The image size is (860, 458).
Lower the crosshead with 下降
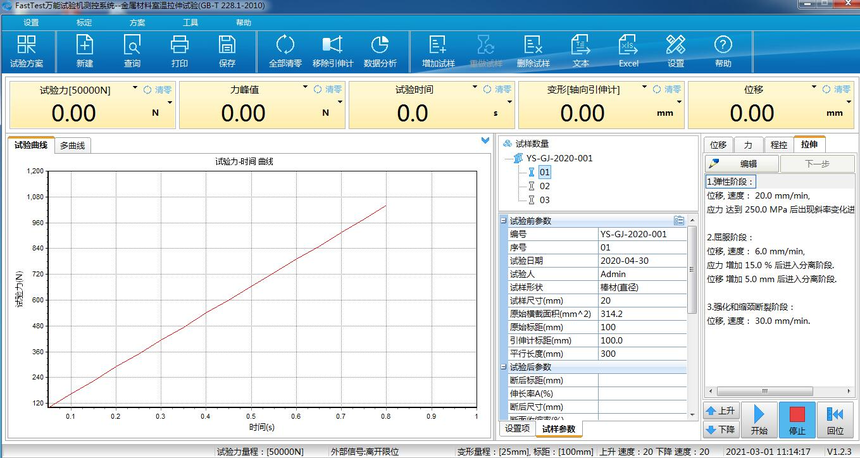point(721,429)
